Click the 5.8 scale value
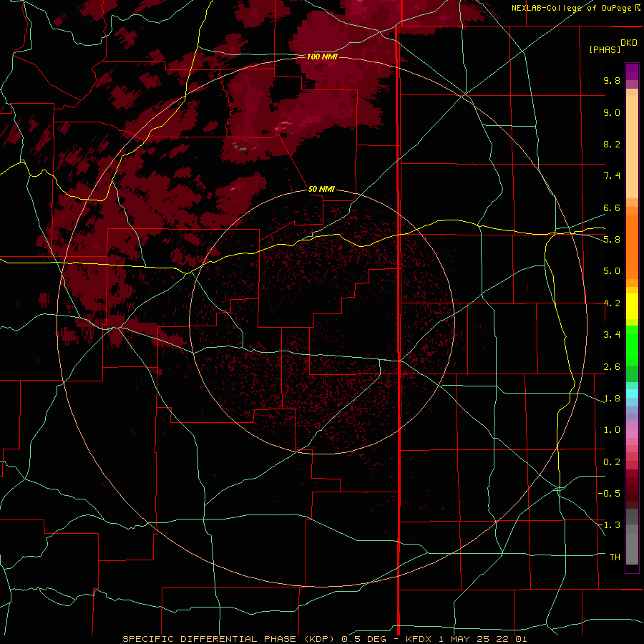The image size is (644, 644). pyautogui.click(x=612, y=240)
